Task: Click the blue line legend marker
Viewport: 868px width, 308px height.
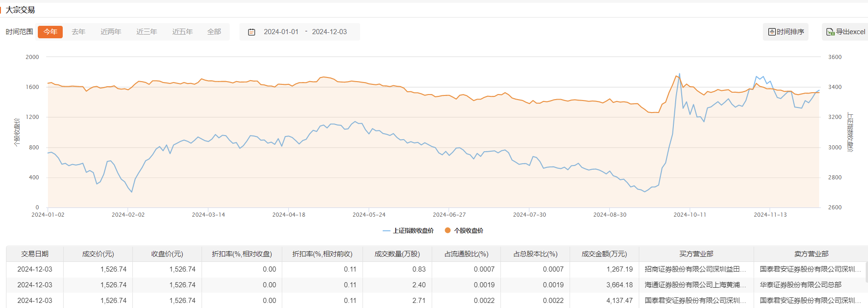Action: (x=386, y=231)
